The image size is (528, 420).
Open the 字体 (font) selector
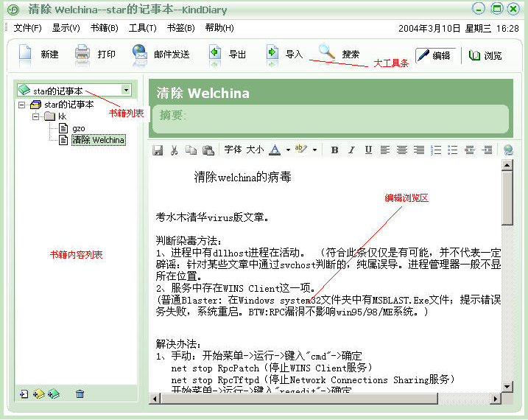click(x=233, y=150)
